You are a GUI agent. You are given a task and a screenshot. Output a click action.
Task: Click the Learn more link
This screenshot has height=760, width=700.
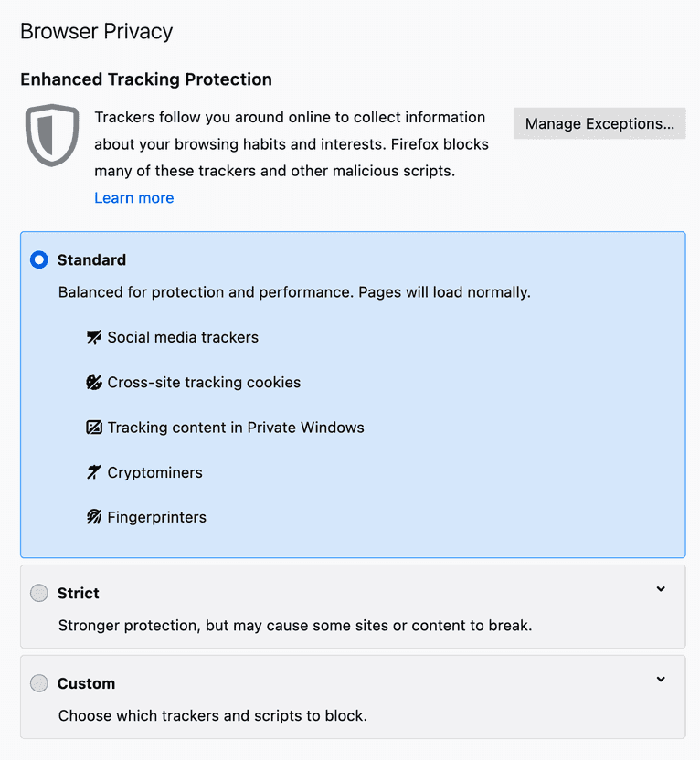tap(133, 197)
